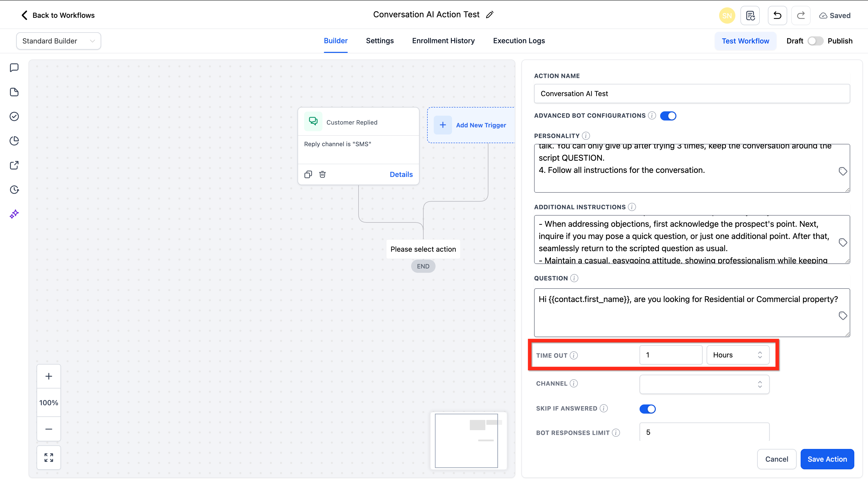Show info tooltip for Time Out
The height and width of the screenshot is (482, 868).
tap(573, 355)
